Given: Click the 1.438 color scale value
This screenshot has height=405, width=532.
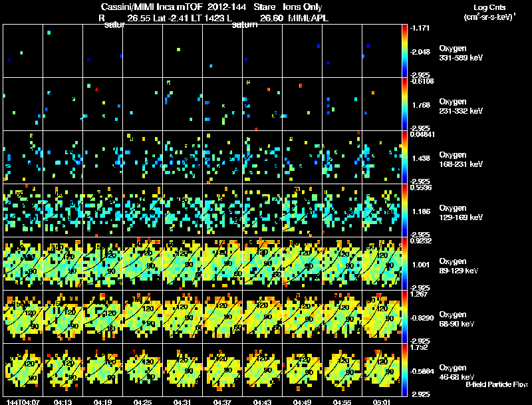Looking at the screenshot, I should tap(420, 158).
